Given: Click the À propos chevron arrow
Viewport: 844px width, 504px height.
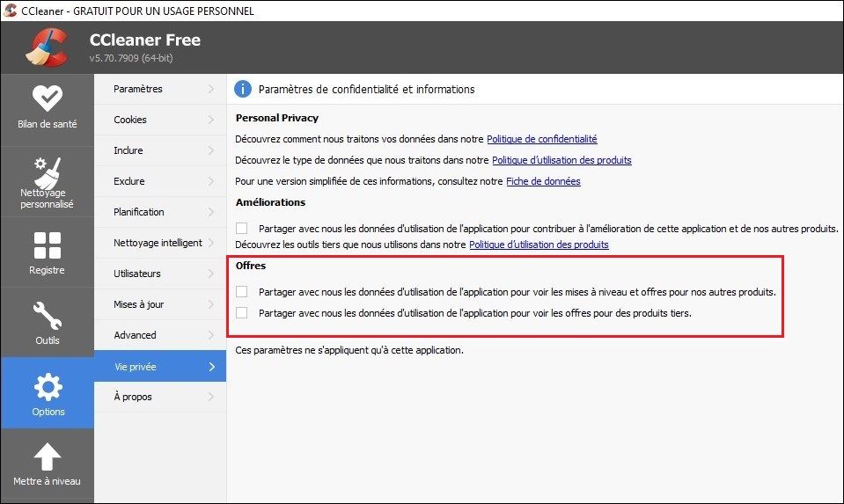Looking at the screenshot, I should (x=211, y=397).
